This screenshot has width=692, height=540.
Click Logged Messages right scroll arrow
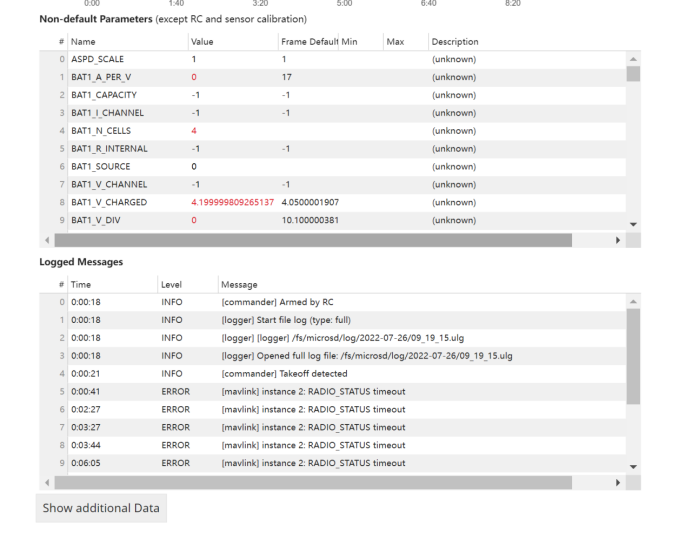tap(618, 483)
